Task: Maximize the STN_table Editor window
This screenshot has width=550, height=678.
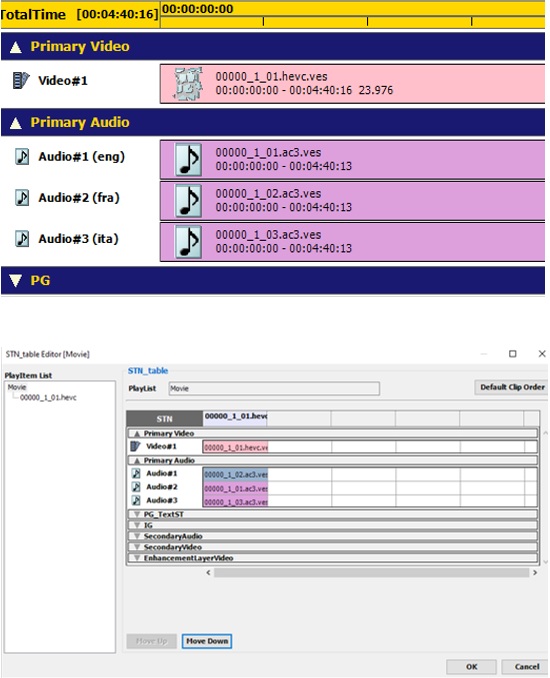Action: coord(512,354)
